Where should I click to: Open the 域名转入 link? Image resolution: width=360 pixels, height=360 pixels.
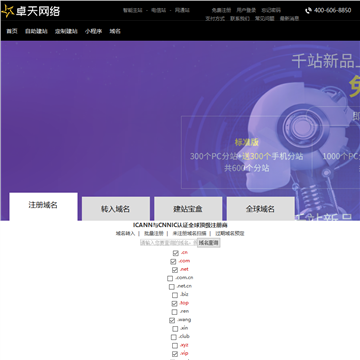pyautogui.click(x=125, y=233)
